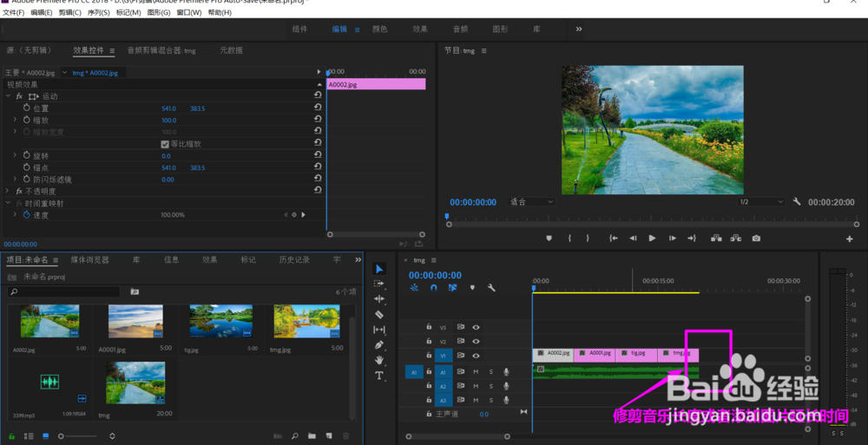
Task: Uncheck the uniform scale checkbox
Action: point(165,144)
